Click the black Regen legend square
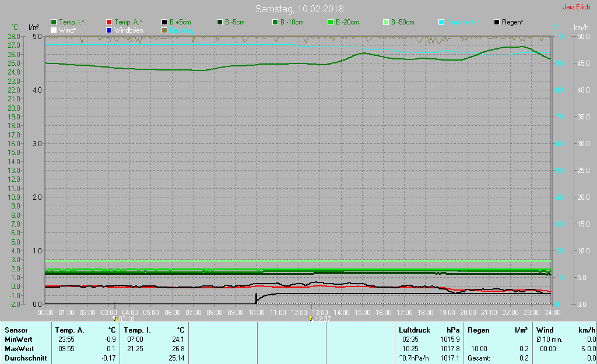597x364 pixels. [x=497, y=22]
